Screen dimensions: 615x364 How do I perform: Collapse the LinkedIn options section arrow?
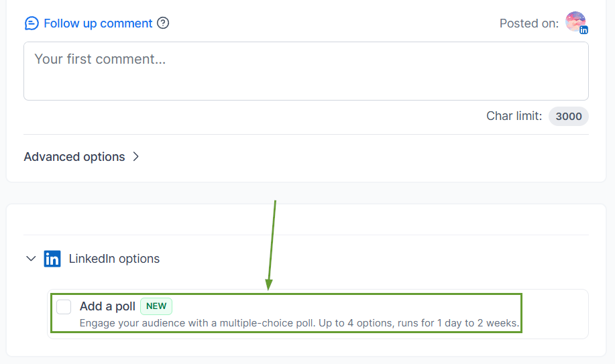(x=31, y=259)
